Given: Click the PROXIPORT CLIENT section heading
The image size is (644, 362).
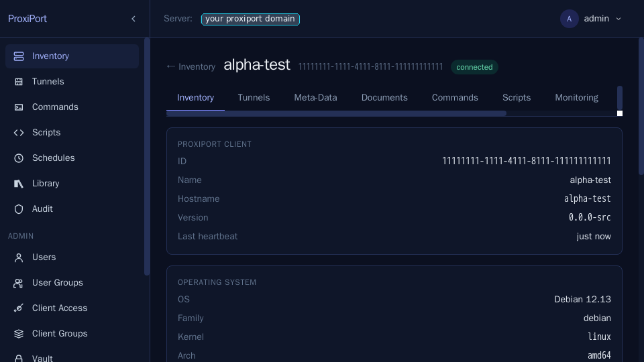Looking at the screenshot, I should coord(215,145).
